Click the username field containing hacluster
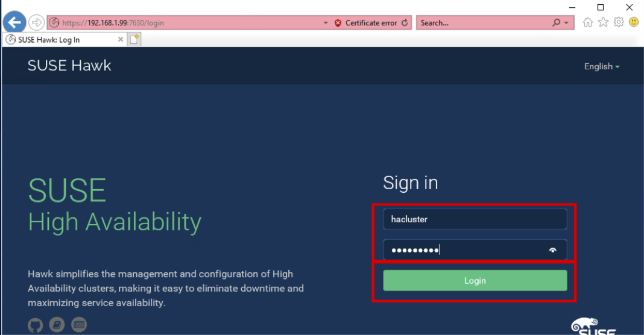This screenshot has height=335, width=644. 475,219
